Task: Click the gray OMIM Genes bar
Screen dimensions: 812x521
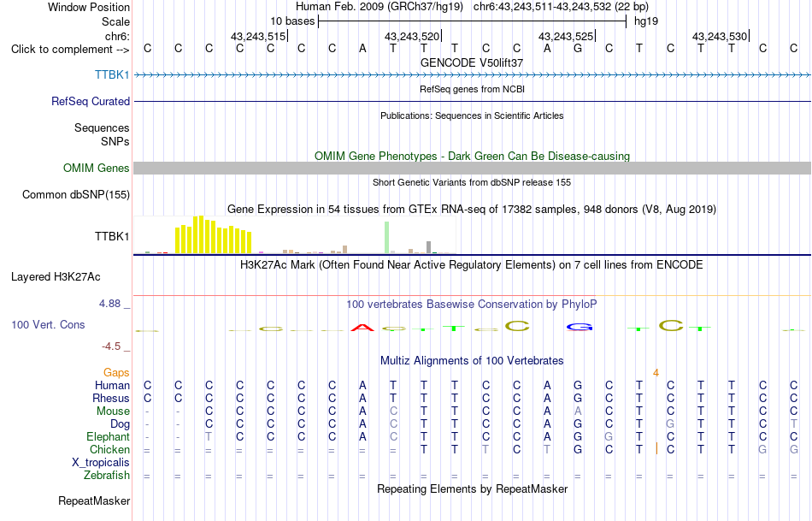Action: click(472, 168)
